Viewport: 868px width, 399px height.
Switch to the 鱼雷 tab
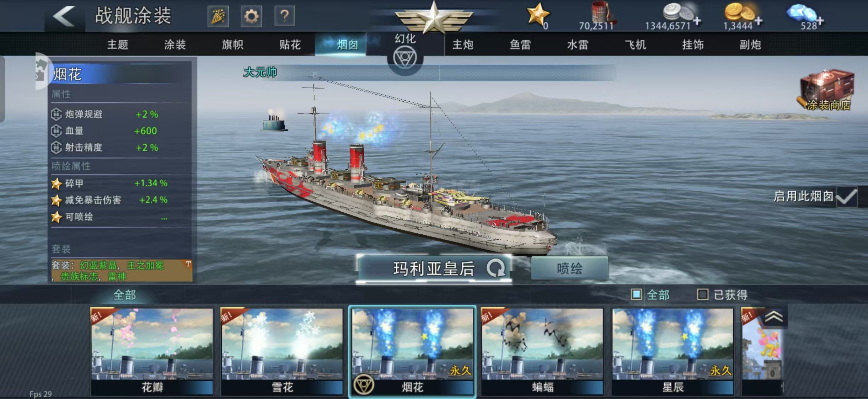520,45
